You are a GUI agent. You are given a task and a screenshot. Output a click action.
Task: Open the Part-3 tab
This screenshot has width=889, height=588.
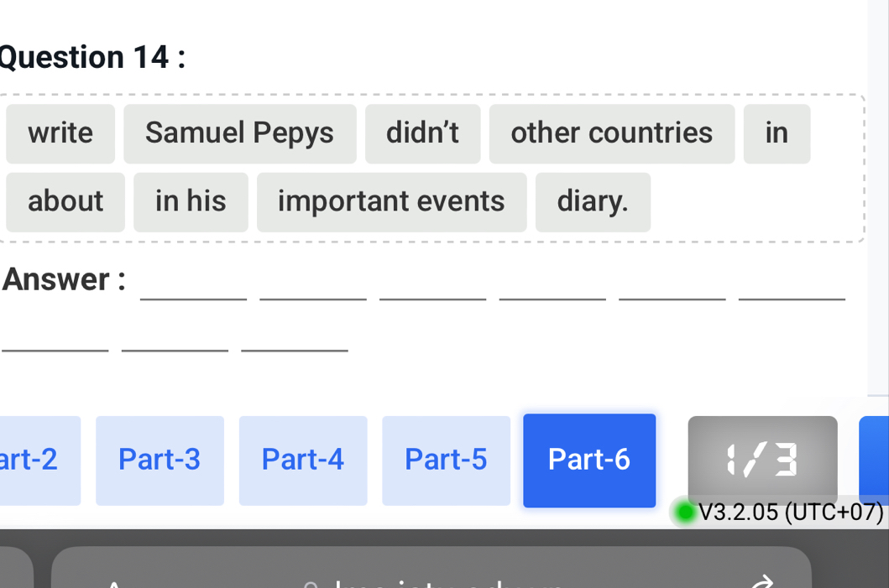(x=159, y=461)
